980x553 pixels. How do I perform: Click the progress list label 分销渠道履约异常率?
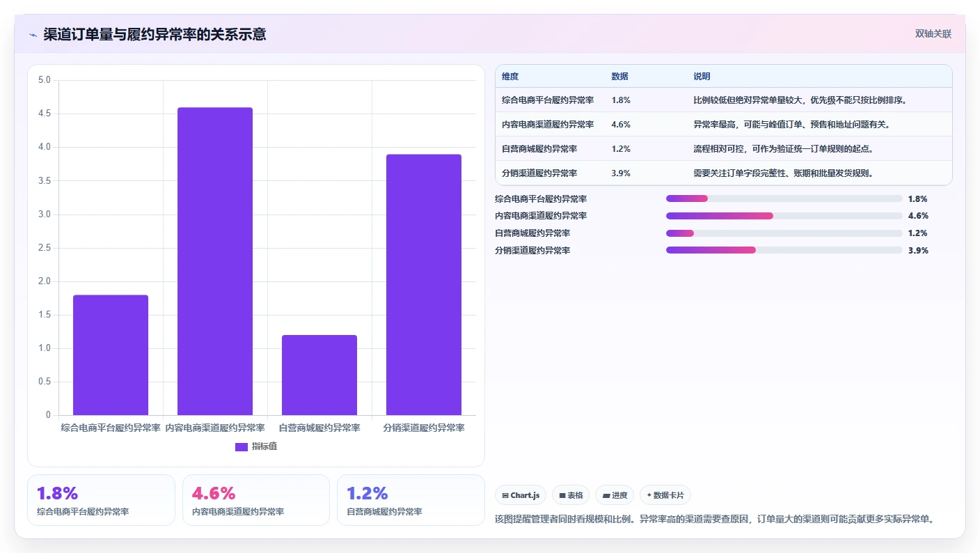point(532,250)
